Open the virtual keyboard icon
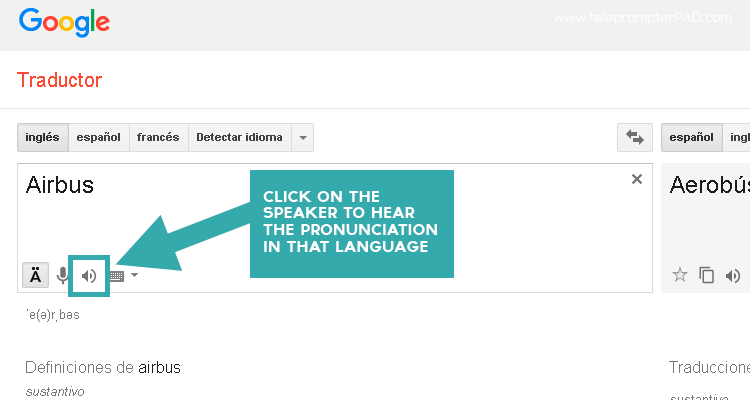 117,276
